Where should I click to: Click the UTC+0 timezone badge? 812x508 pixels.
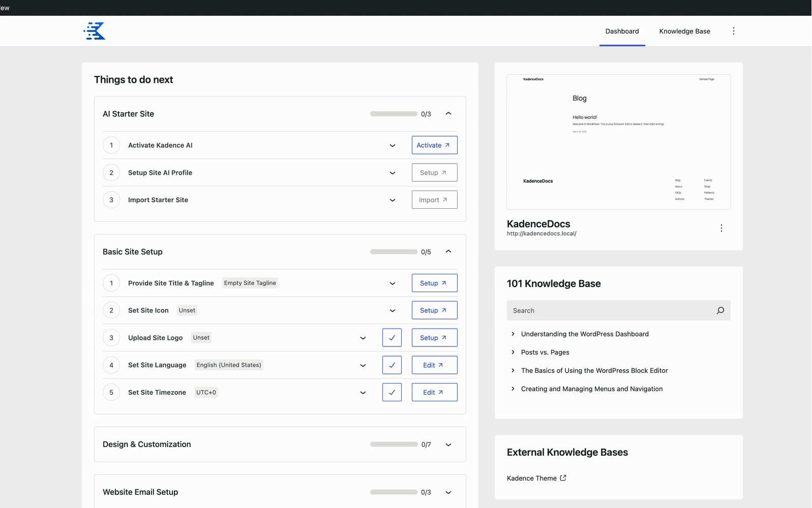coord(206,393)
